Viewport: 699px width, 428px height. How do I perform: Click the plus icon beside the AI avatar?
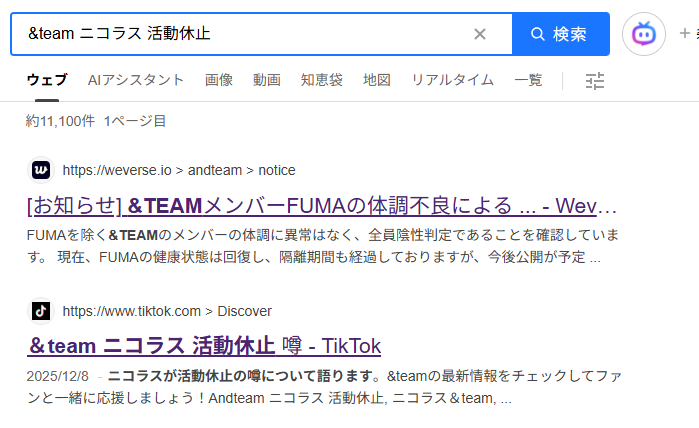click(685, 34)
